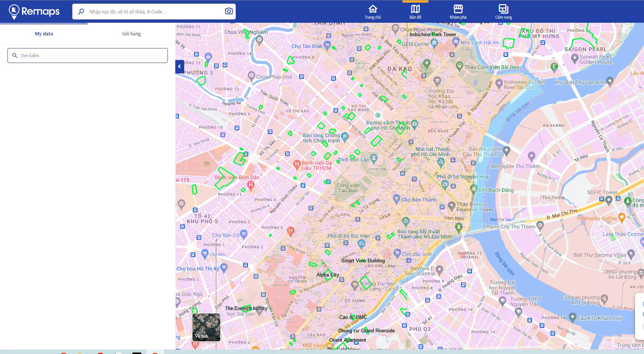Viewport: 644px width, 354px height.
Task: Click Cao ốc BMC label
Action: click(x=353, y=317)
